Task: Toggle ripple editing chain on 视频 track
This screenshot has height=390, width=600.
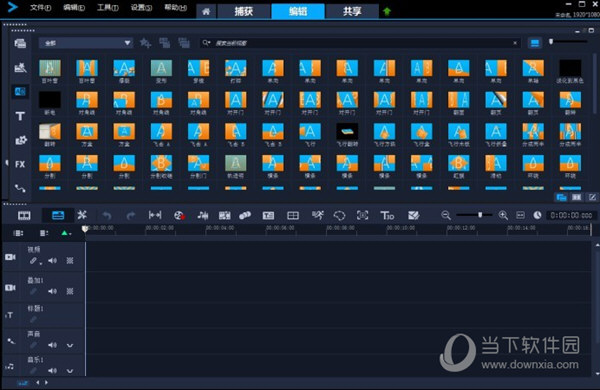Action: pyautogui.click(x=33, y=261)
